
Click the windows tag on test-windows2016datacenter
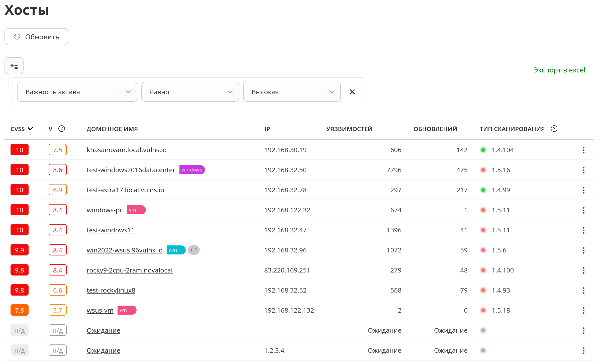[x=192, y=170]
